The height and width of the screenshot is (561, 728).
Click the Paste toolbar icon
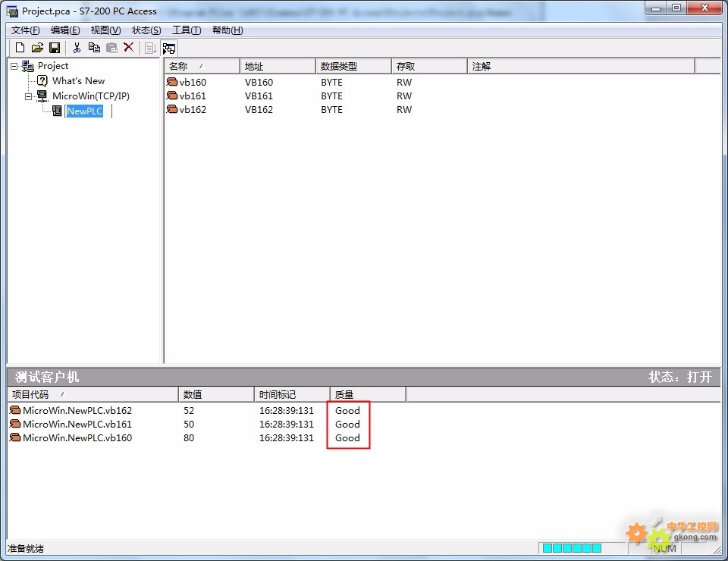(111, 48)
